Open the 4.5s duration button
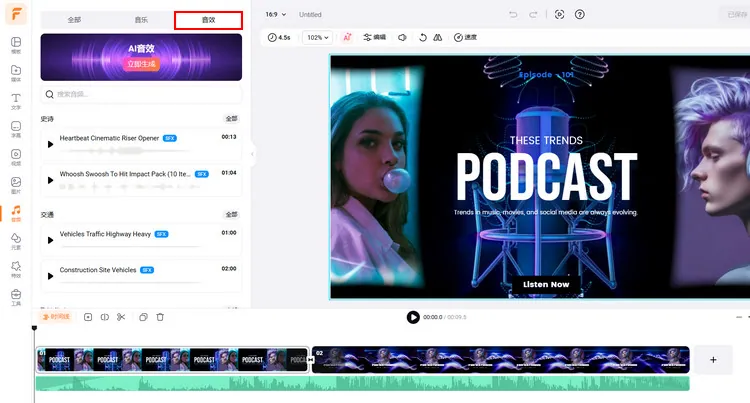This screenshot has width=750, height=403. (279, 37)
